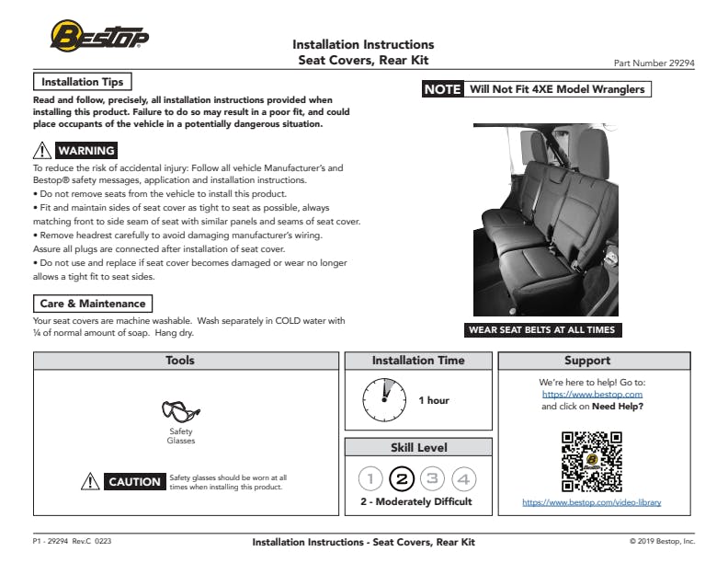The width and height of the screenshot is (728, 563).
Task: Click skill level circle 4
Action: point(463,478)
